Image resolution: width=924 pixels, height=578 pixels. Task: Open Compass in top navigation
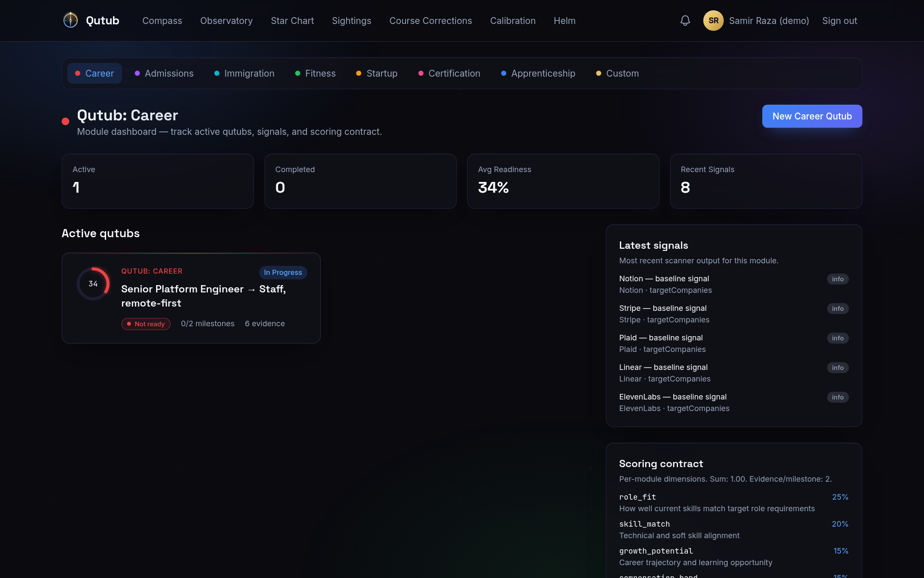point(162,21)
